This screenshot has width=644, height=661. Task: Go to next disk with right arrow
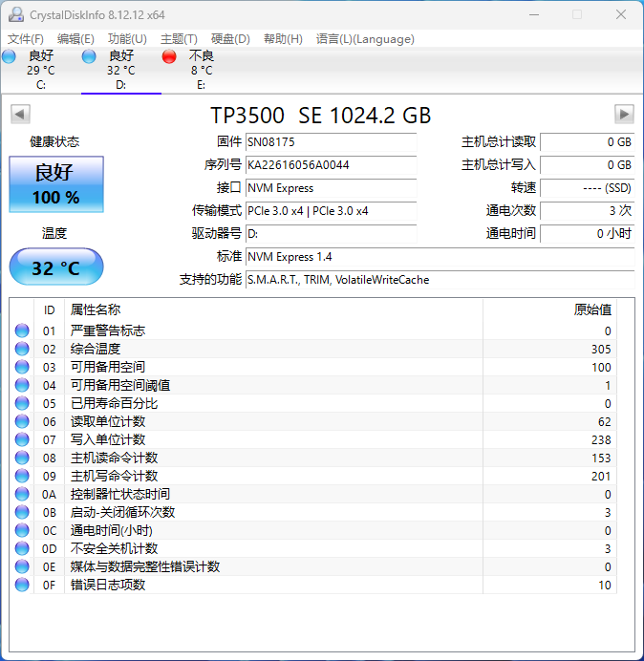tap(624, 114)
